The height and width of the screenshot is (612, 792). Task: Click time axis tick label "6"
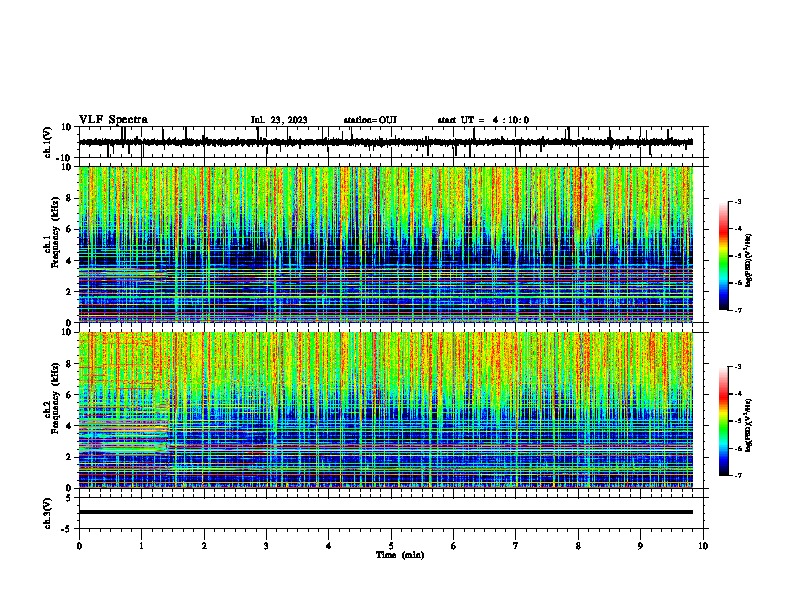(x=454, y=546)
